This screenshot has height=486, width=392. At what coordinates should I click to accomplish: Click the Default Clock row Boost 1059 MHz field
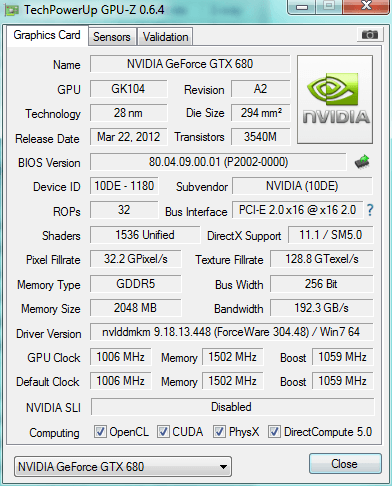(x=343, y=381)
